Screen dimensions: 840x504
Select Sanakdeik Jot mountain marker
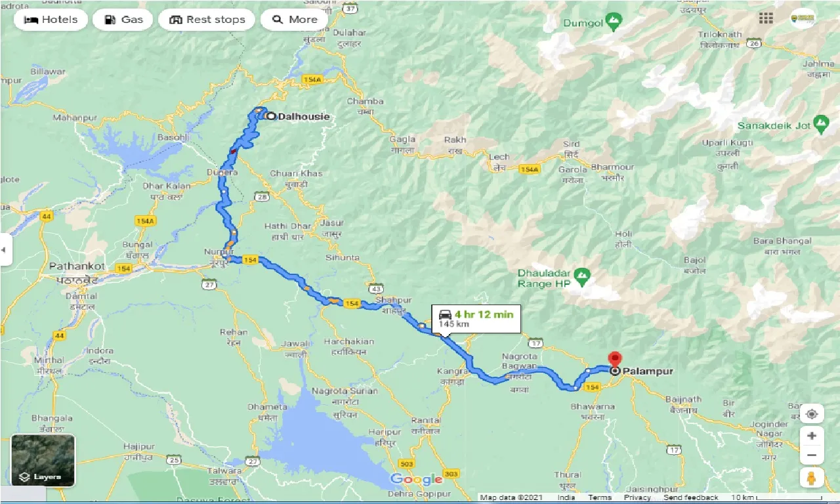point(821,125)
